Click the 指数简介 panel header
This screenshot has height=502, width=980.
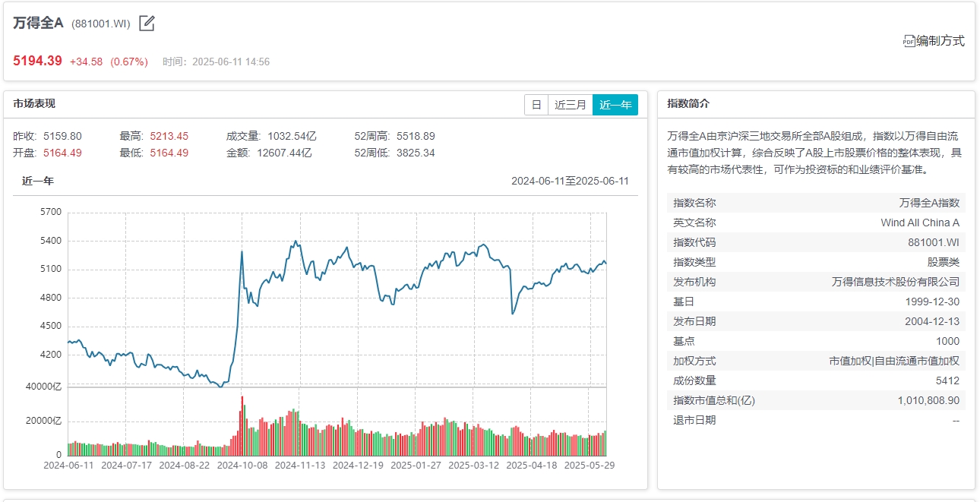pos(688,104)
